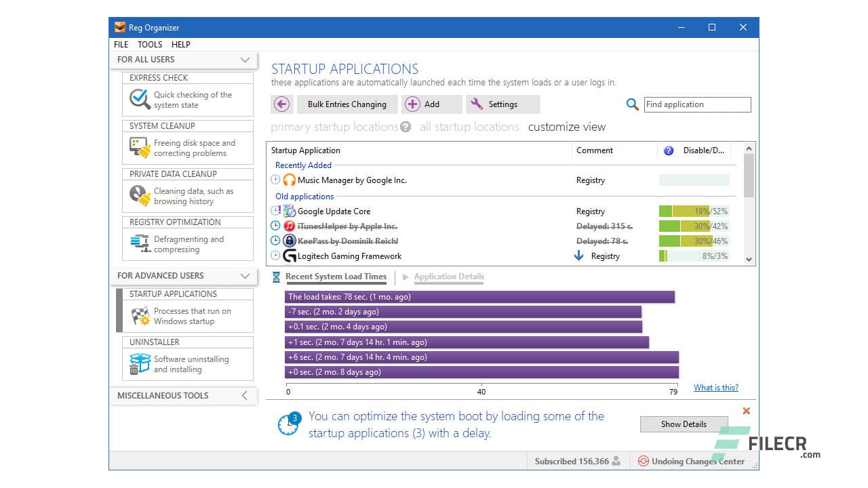Toggle delay clock for Music Manager entry
Image resolution: width=868 pixels, height=488 pixels.
[x=275, y=180]
